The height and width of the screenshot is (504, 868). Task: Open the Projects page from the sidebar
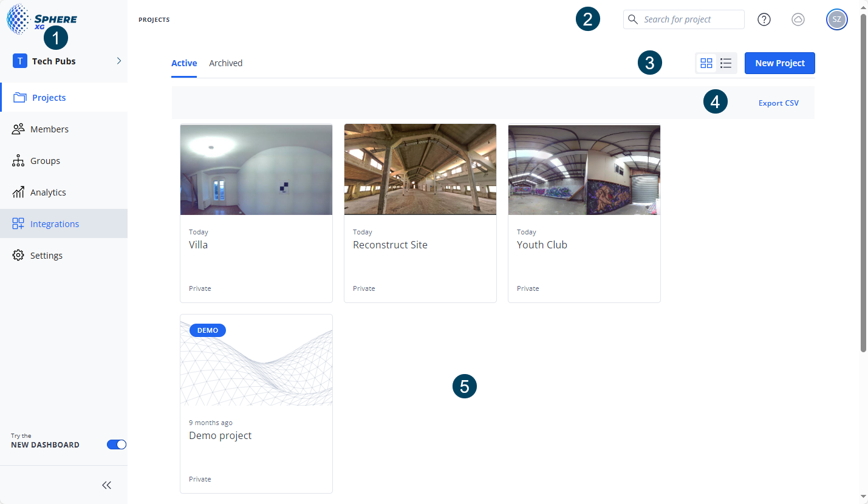(x=64, y=98)
